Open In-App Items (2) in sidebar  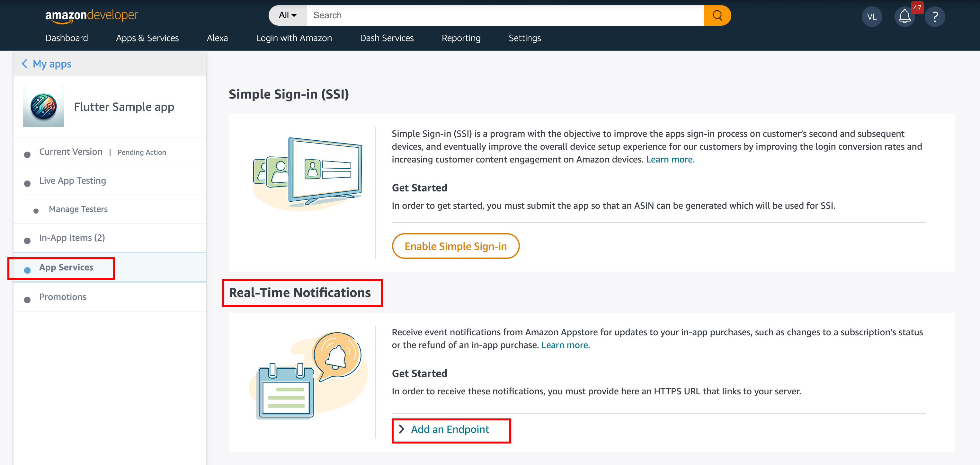(72, 238)
